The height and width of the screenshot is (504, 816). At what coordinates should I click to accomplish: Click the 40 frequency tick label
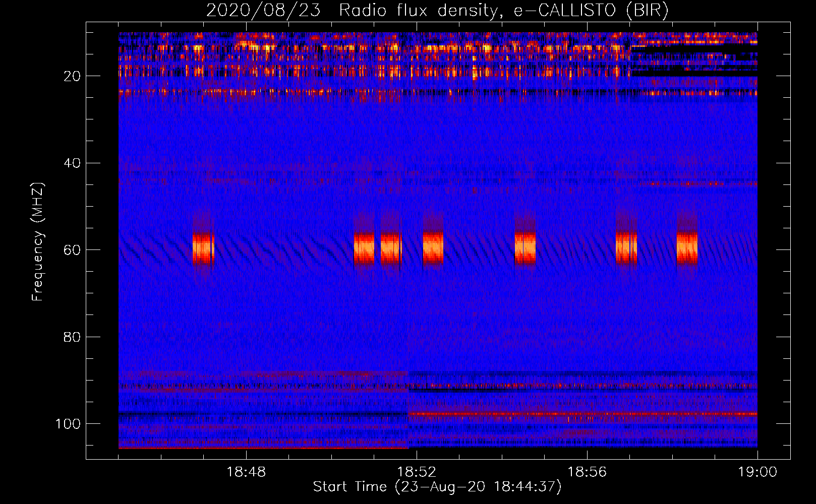(x=72, y=163)
